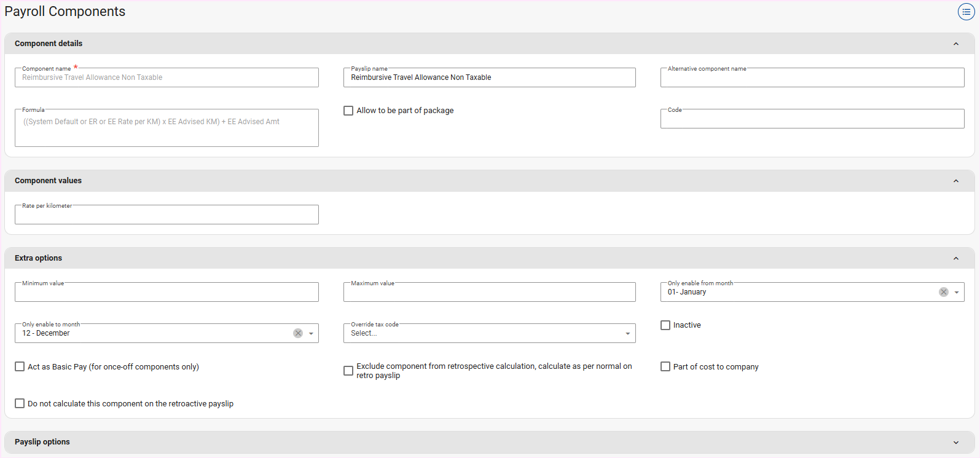Click the Alternative component name field

(812, 77)
